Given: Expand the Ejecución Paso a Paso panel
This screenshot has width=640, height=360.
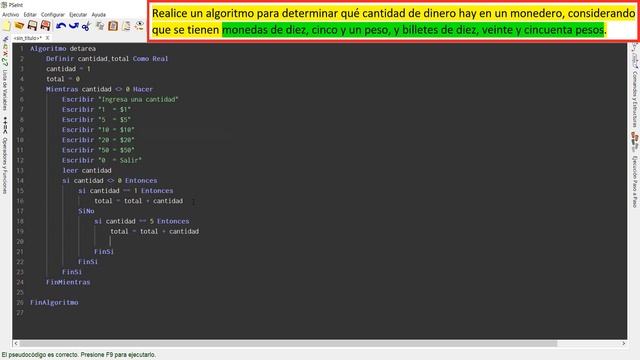Looking at the screenshot, I should (x=635, y=182).
